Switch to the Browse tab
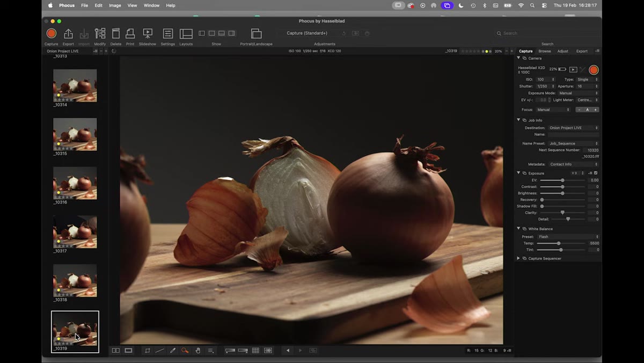The width and height of the screenshot is (644, 363). (545, 51)
